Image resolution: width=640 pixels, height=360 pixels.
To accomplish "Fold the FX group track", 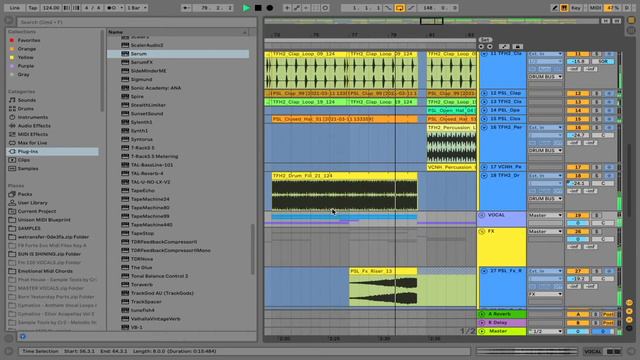I will pos(482,231).
